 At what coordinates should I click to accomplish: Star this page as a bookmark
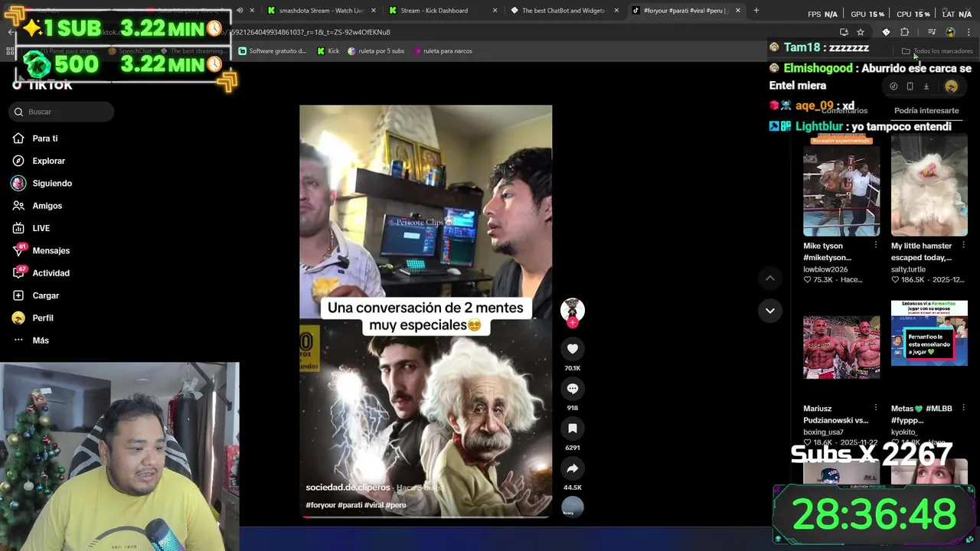pyautogui.click(x=861, y=32)
